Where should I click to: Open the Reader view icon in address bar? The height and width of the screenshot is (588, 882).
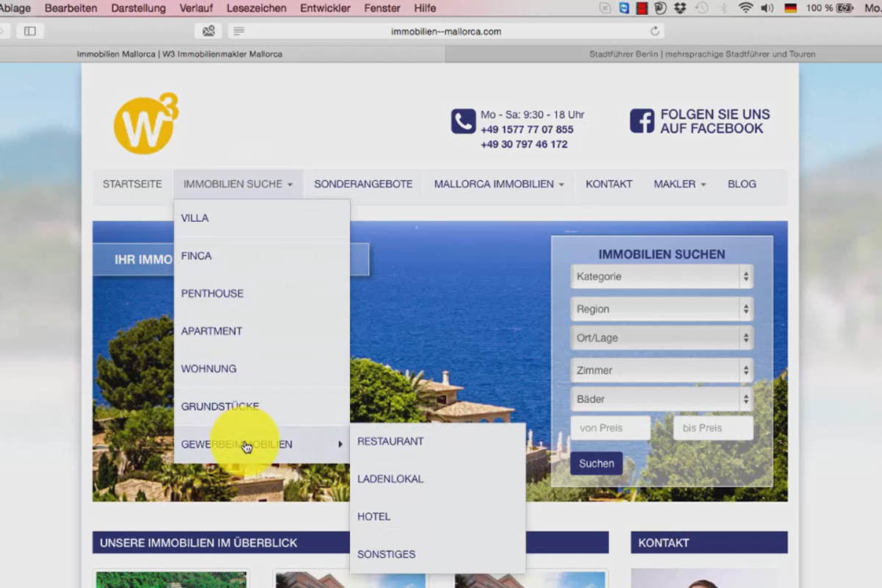(239, 32)
